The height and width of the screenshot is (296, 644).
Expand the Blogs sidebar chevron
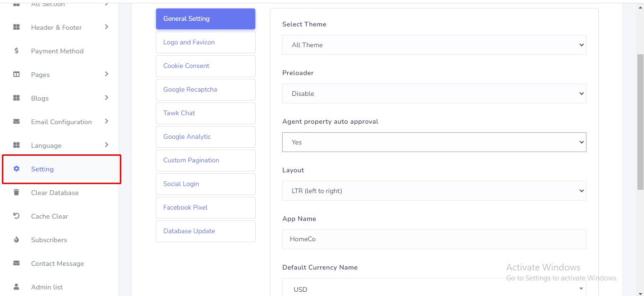(107, 98)
